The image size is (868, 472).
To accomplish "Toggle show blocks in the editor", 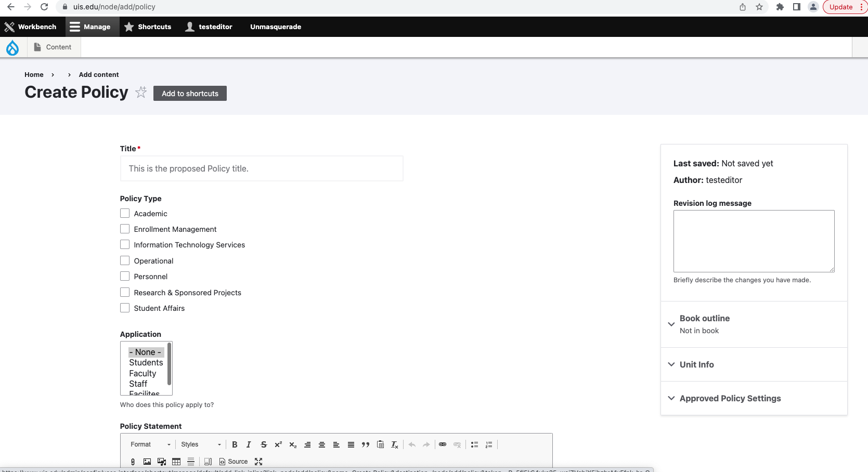I will (x=208, y=462).
